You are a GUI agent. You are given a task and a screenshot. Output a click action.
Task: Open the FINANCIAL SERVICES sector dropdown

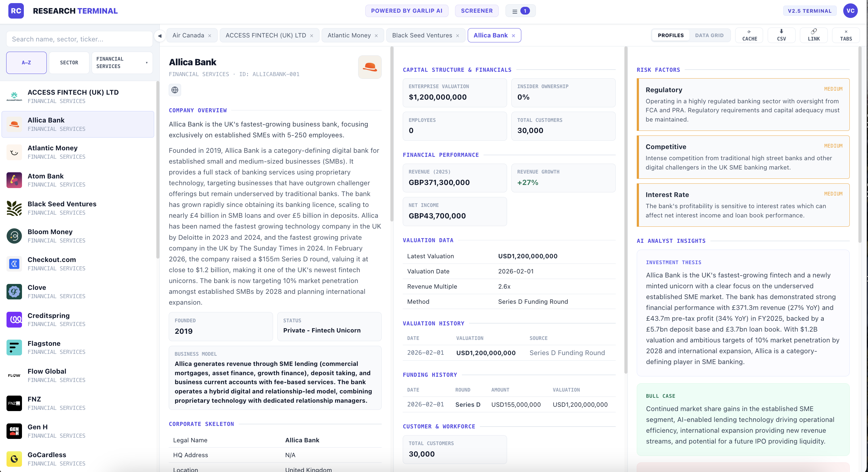coord(122,62)
